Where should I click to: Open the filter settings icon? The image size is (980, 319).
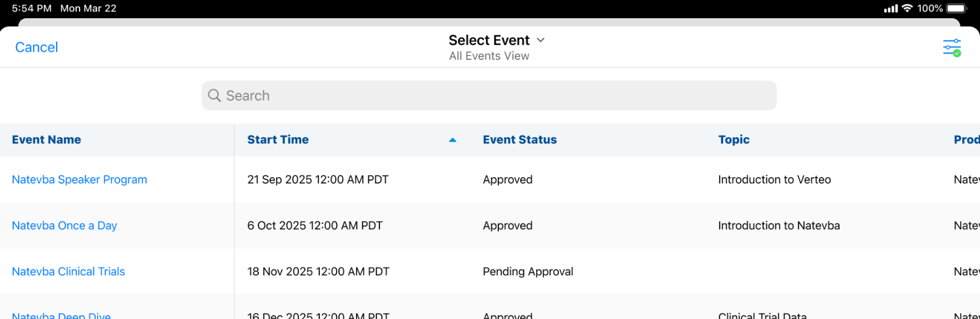click(x=952, y=48)
